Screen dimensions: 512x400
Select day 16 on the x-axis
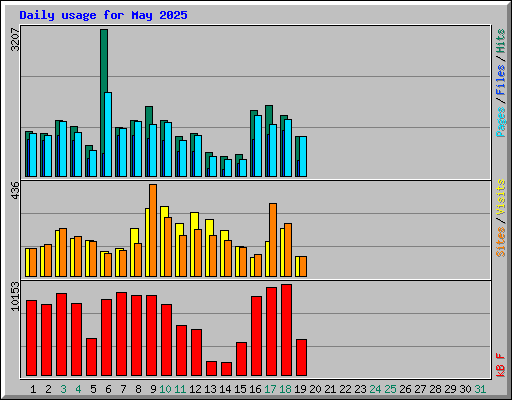coord(255,389)
